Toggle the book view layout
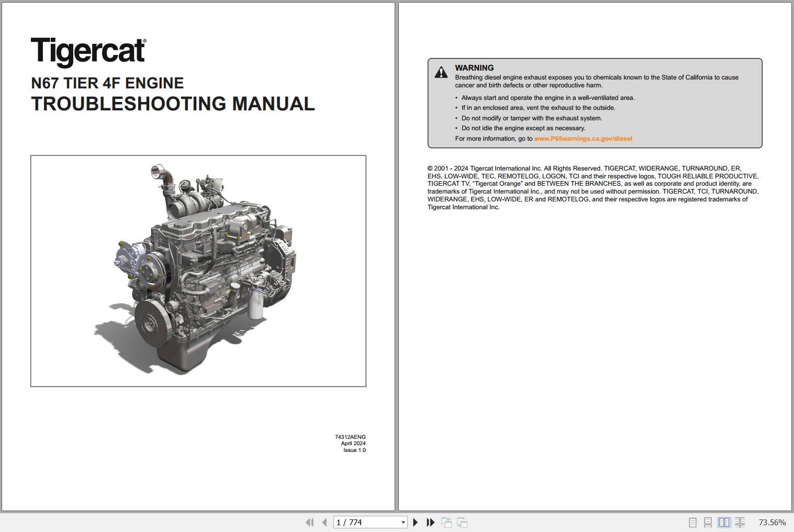Screen dimensions: 794x532 741,522
